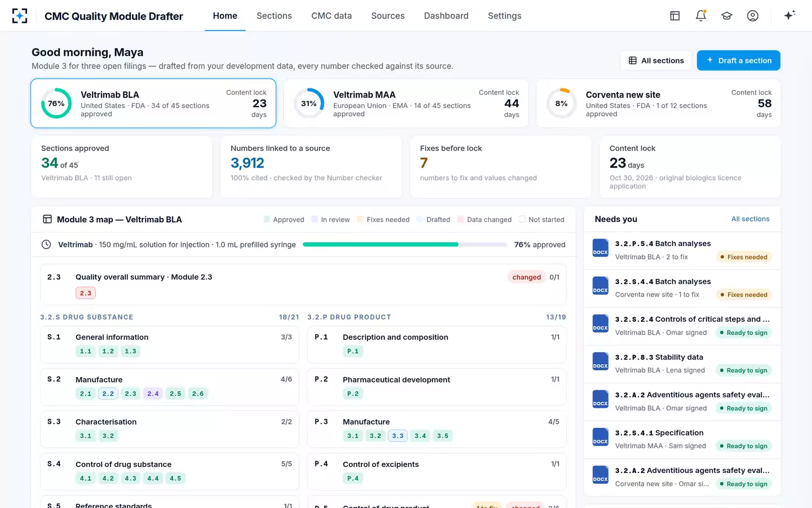Click the Data changed legend item
The width and height of the screenshot is (812, 508).
pyautogui.click(x=484, y=220)
